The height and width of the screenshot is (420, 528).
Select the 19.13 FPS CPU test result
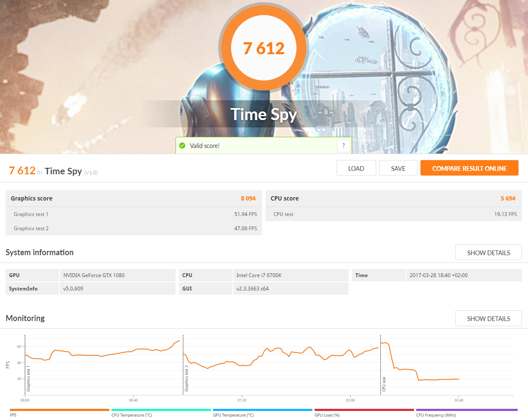click(506, 214)
